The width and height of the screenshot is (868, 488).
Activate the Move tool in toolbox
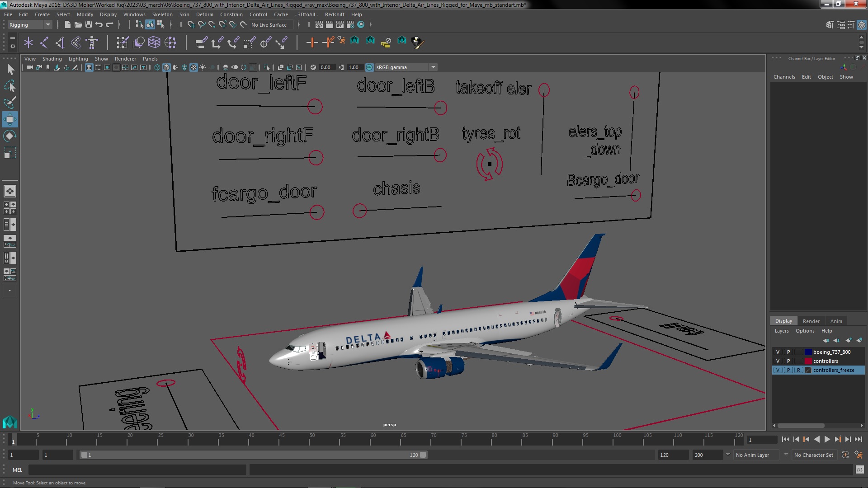point(10,119)
